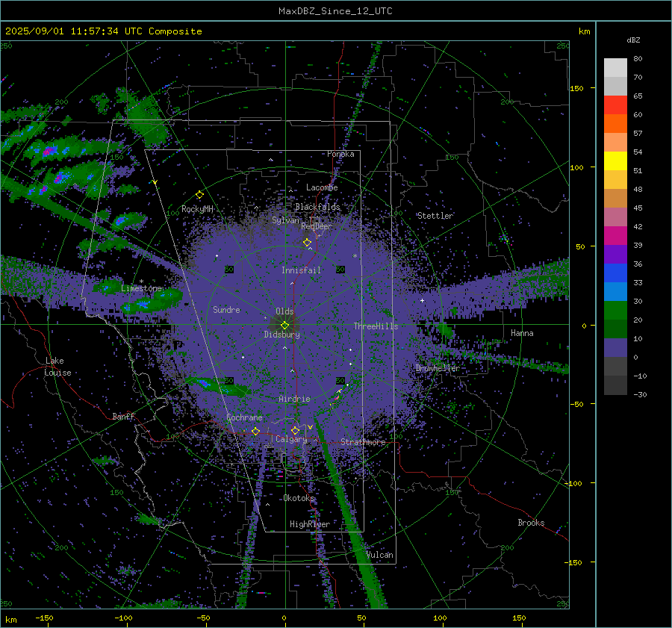672x628 pixels.
Task: Click the white plus marker west of Hanna
Action: pyautogui.click(x=422, y=300)
